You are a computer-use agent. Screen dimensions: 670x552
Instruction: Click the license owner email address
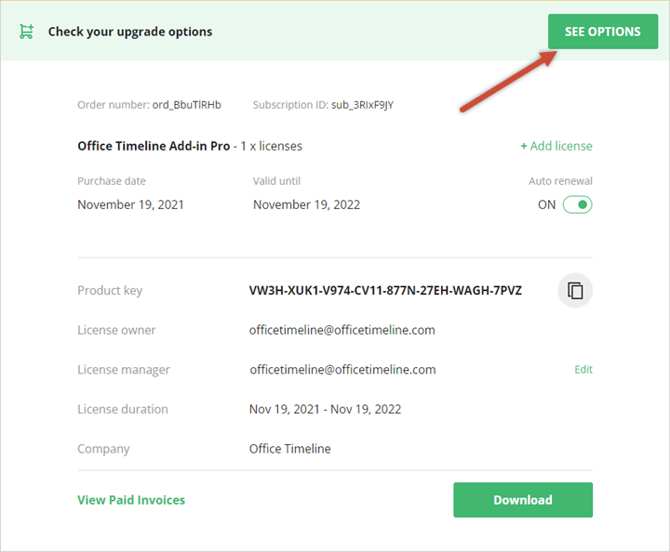[342, 330]
